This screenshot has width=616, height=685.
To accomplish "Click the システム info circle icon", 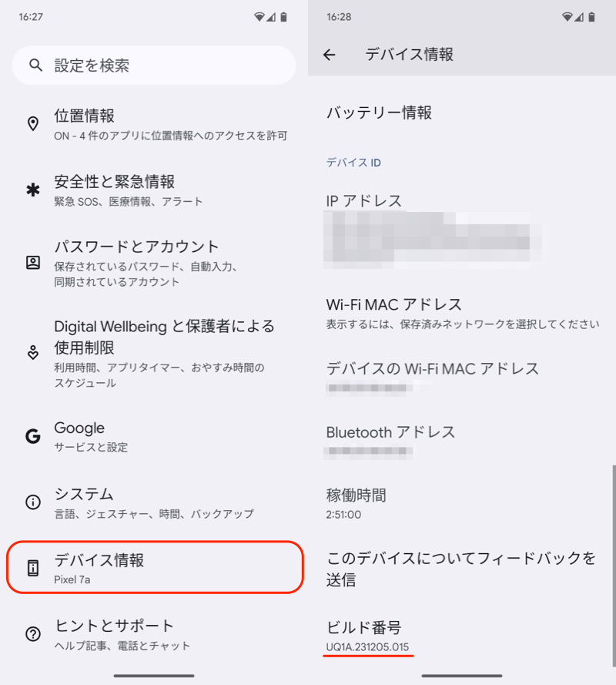I will point(33,502).
